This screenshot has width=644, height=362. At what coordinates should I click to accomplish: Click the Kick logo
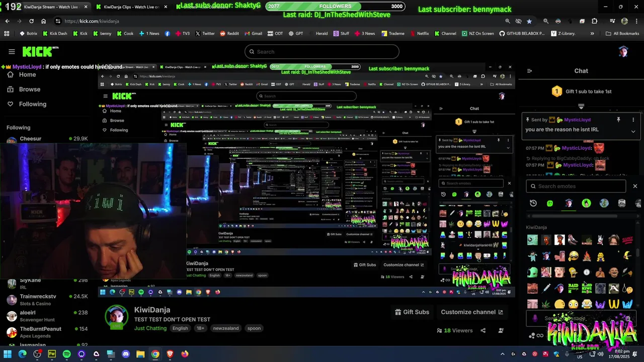click(x=40, y=51)
